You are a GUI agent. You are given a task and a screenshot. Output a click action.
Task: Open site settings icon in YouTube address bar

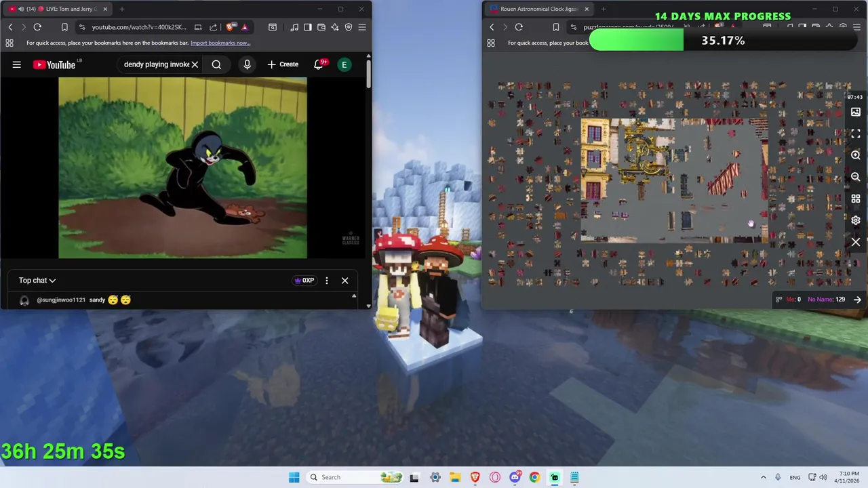tap(82, 27)
